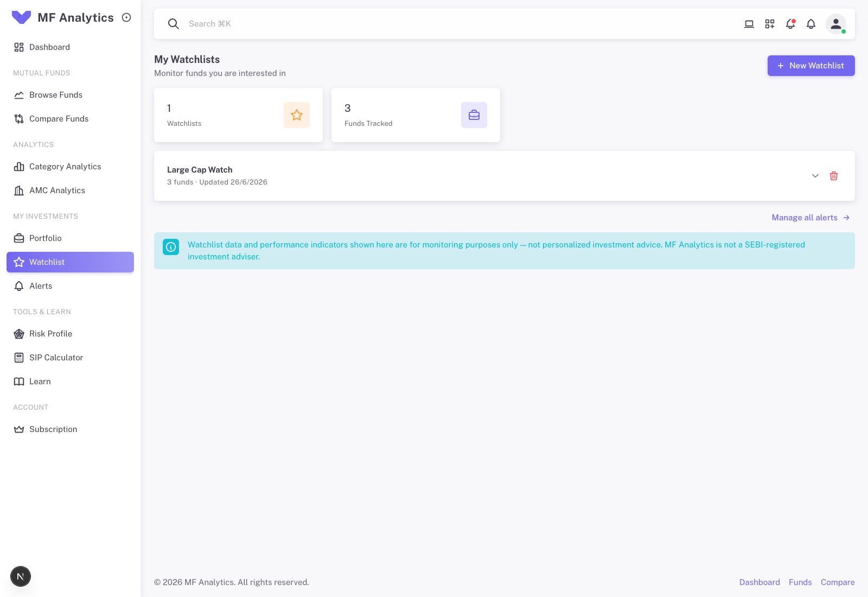868x597 pixels.
Task: Click the Large Cap Watch title
Action: (200, 170)
